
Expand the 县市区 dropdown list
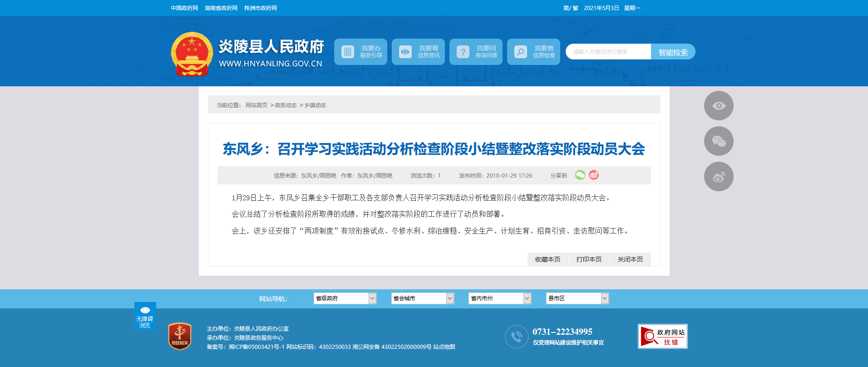point(577,298)
